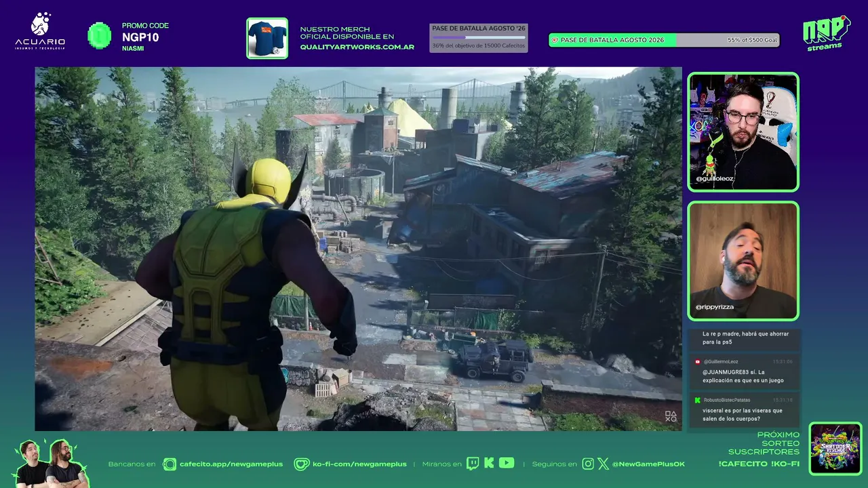Open the YouTube channel icon in footer
Screen dimensions: 868x488
[x=507, y=463]
